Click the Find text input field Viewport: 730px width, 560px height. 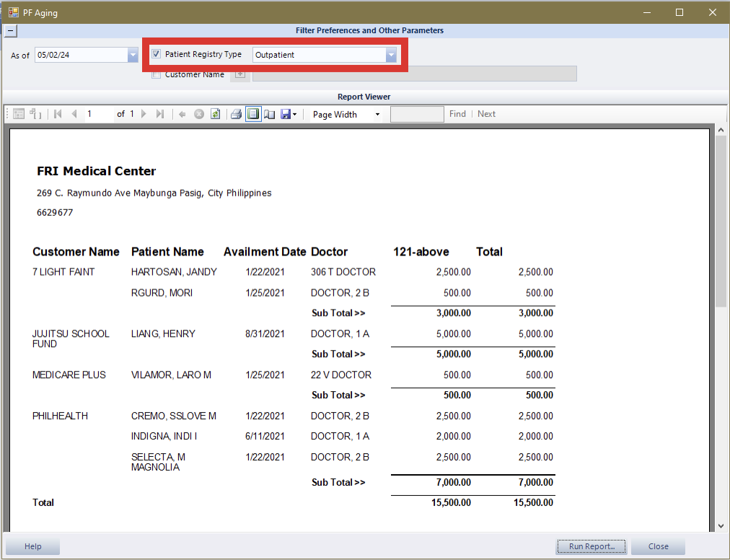[417, 114]
